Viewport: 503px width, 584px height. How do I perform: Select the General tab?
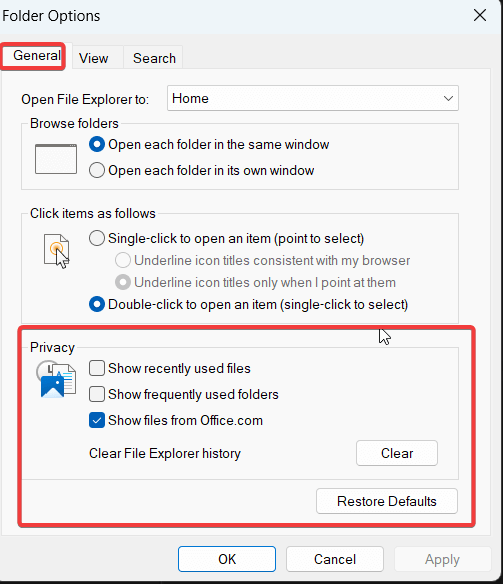(x=36, y=56)
